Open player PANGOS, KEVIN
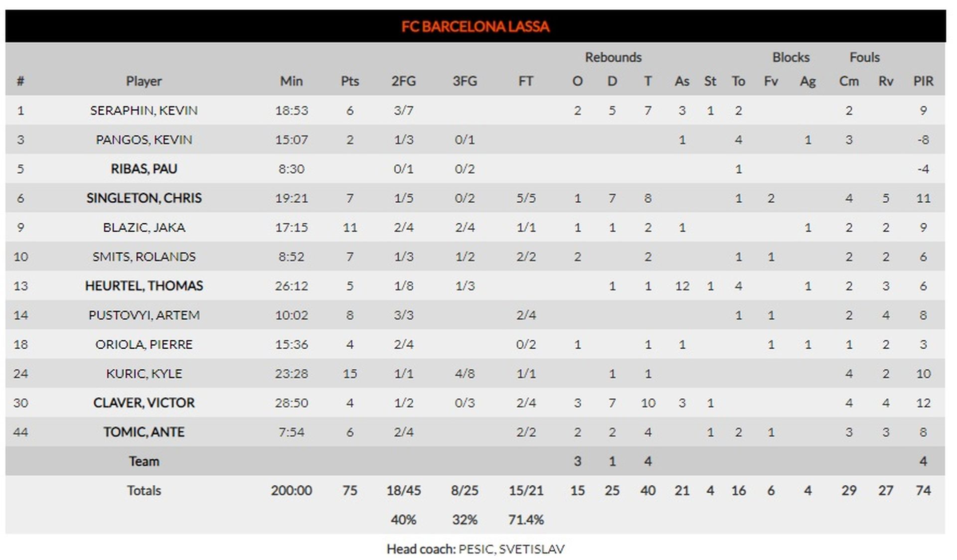Image resolution: width=957 pixels, height=560 pixels. coord(144,140)
